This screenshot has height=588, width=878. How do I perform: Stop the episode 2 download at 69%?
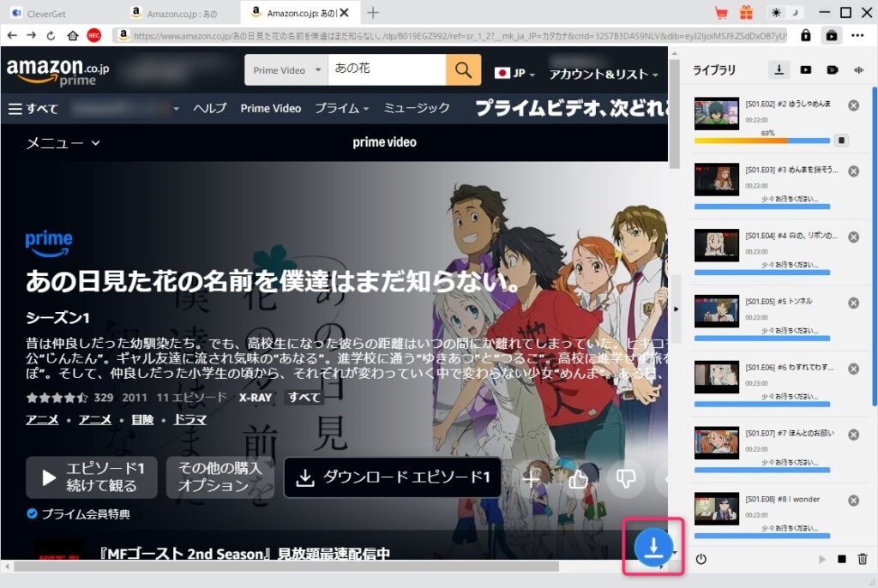(841, 140)
